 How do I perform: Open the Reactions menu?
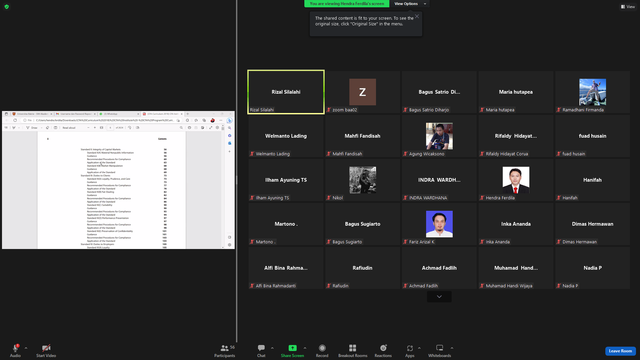[x=383, y=351]
